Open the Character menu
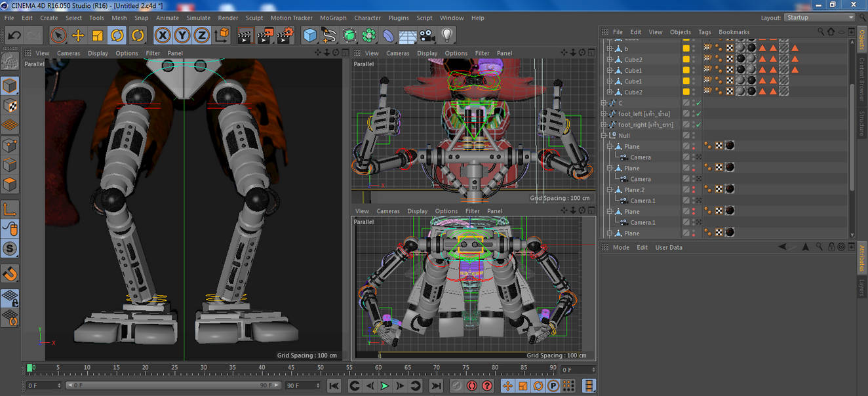The height and width of the screenshot is (396, 868). 367,18
